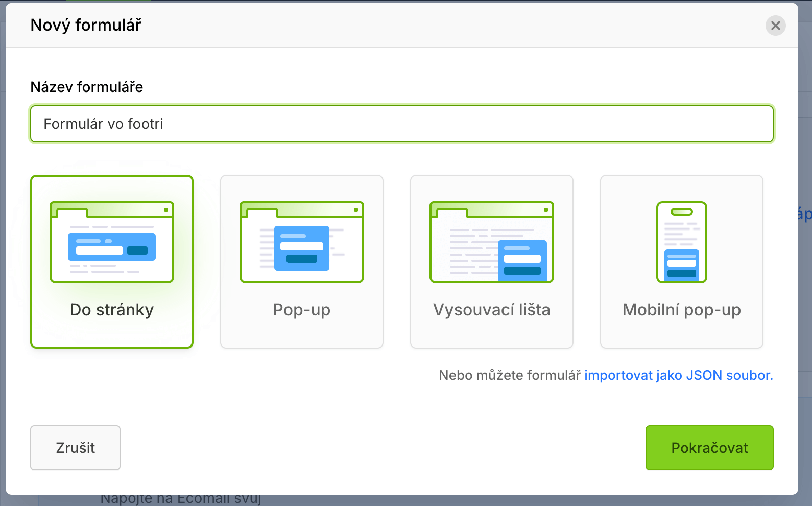Click the Pokračovat button
812x506 pixels.
coord(709,448)
